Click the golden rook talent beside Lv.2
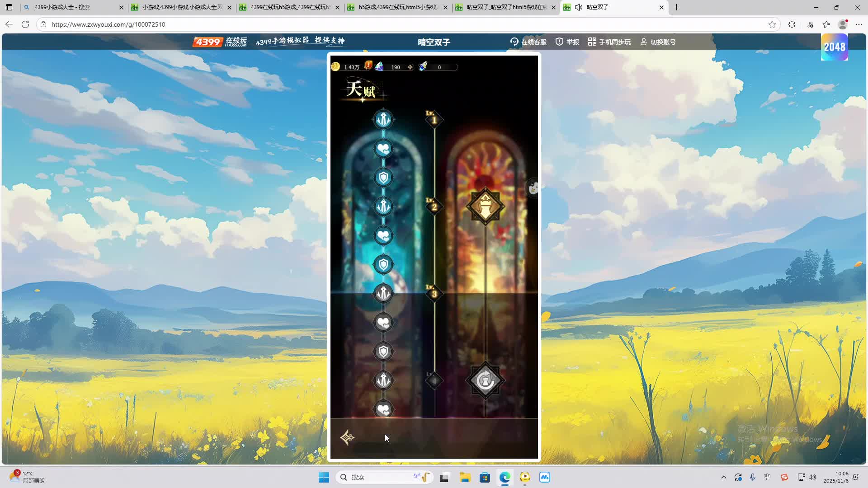 pyautogui.click(x=485, y=206)
